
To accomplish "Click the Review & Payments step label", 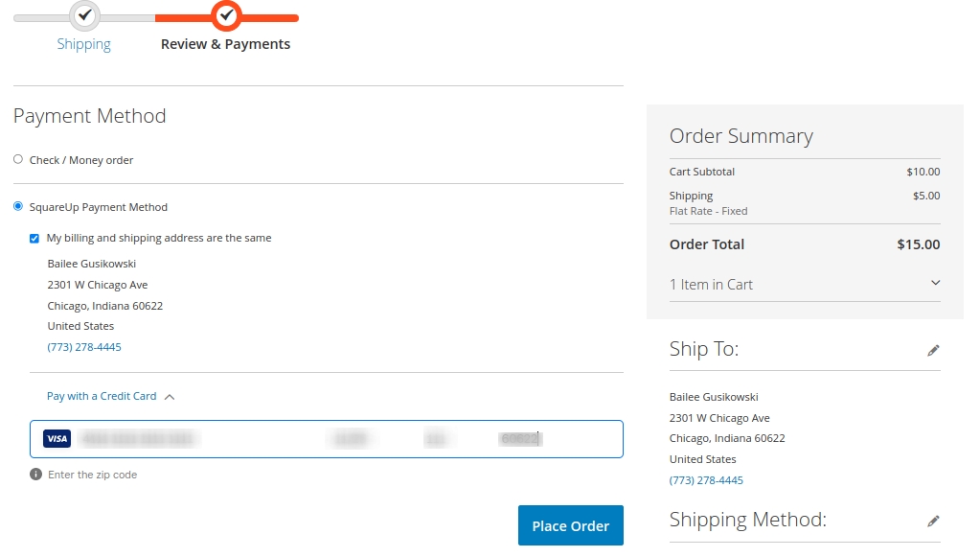I will (x=225, y=44).
